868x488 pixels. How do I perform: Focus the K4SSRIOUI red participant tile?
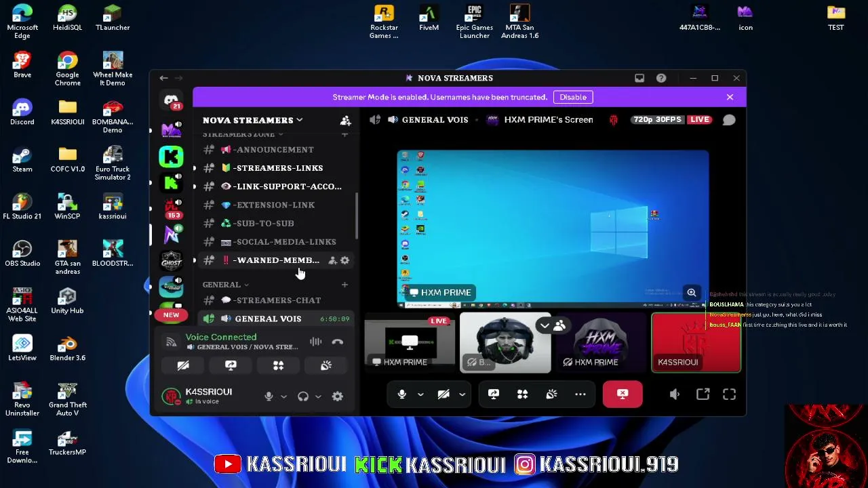coord(696,343)
